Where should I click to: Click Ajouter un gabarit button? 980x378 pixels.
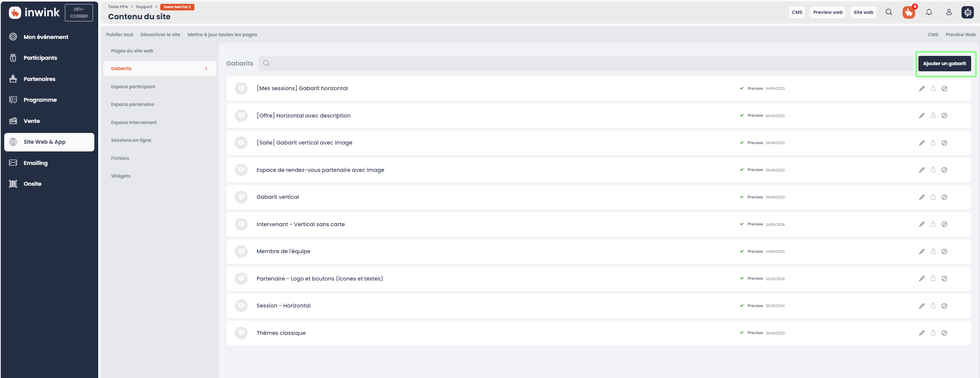pyautogui.click(x=945, y=64)
